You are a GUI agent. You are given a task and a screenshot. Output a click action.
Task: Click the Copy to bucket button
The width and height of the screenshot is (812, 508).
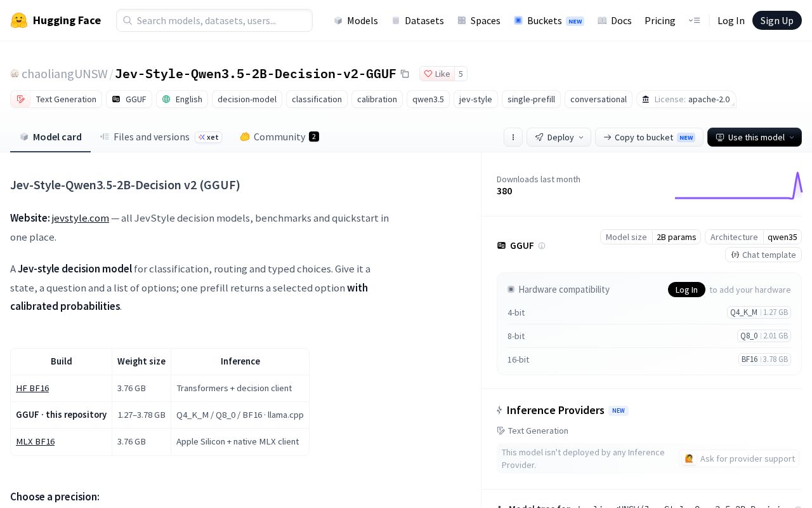[x=649, y=137]
